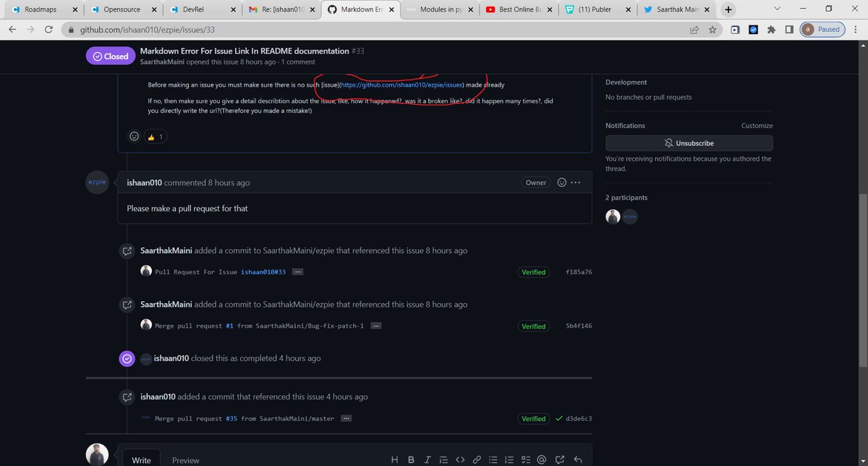Open the blue checkmark extension

pos(752,30)
